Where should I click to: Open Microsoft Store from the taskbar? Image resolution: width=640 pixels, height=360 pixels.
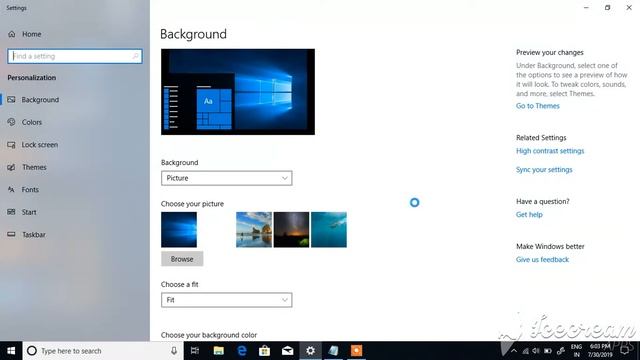[x=264, y=351]
